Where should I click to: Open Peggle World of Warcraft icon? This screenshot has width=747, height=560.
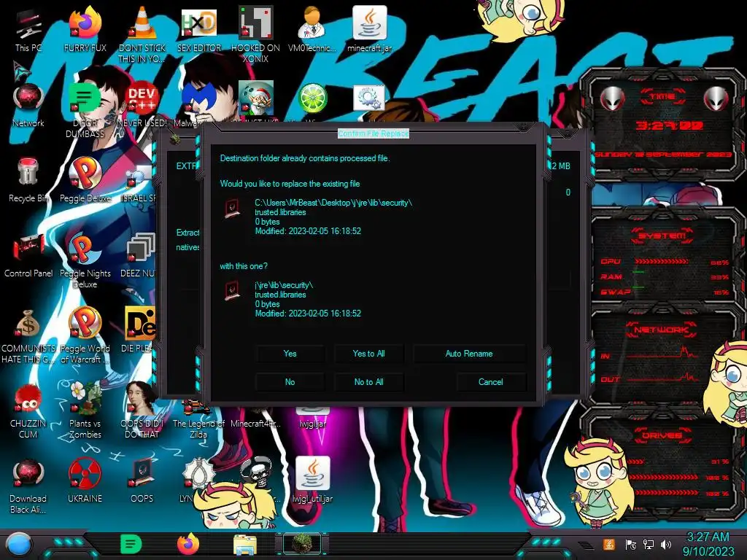[x=85, y=336]
